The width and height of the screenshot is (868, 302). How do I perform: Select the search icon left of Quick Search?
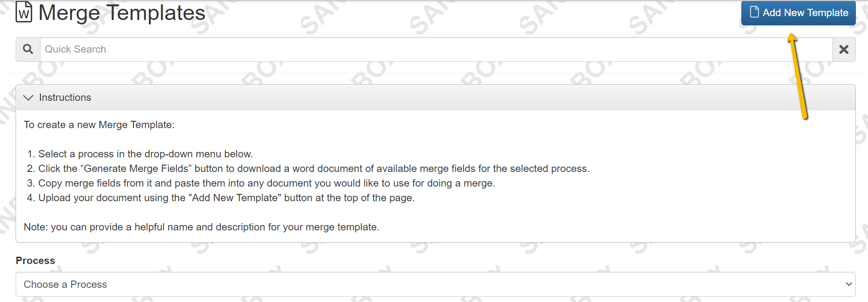pos(27,49)
